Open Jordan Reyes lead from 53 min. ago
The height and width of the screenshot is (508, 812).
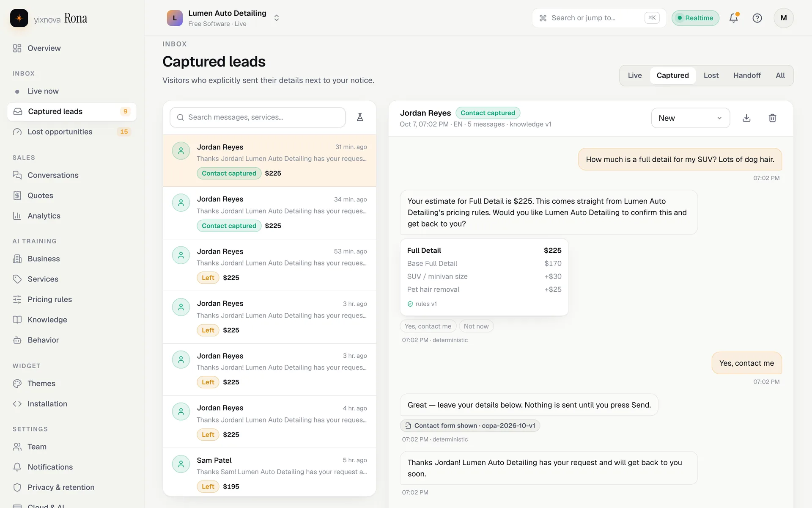[x=269, y=265]
